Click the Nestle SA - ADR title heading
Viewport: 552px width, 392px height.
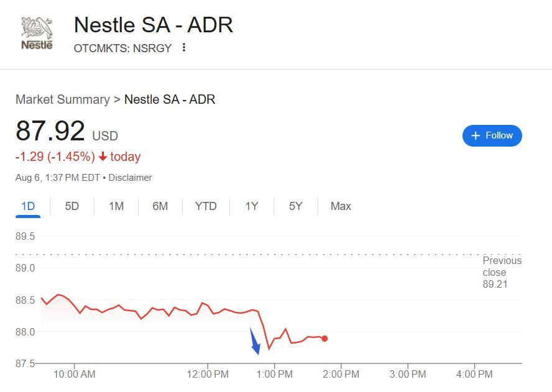(x=154, y=25)
